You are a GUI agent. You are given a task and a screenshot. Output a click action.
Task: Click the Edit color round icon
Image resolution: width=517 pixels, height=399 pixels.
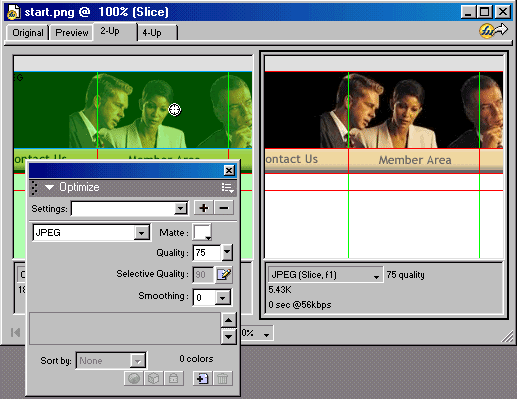[134, 378]
